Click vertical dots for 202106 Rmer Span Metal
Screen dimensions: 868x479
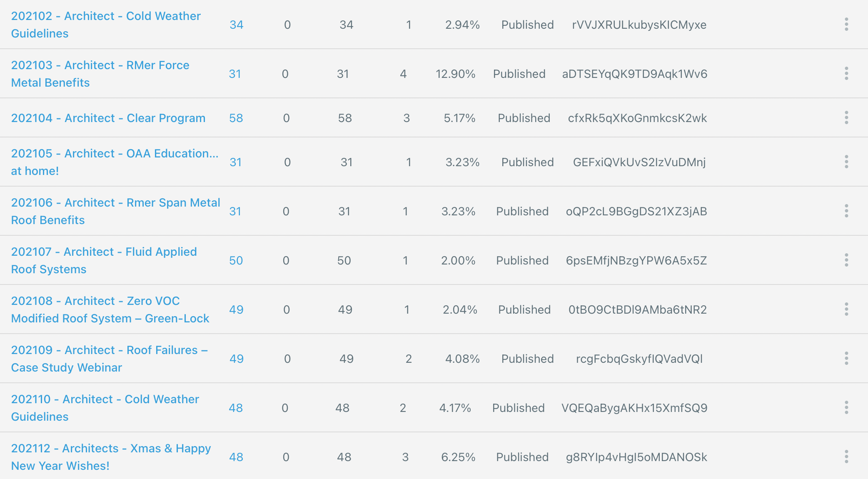[846, 211]
